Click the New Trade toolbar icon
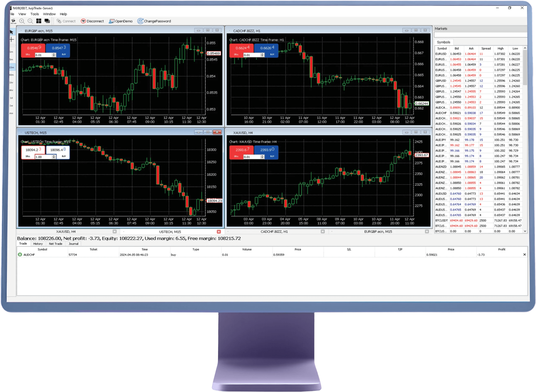The width and height of the screenshot is (536, 392). pyautogui.click(x=13, y=21)
